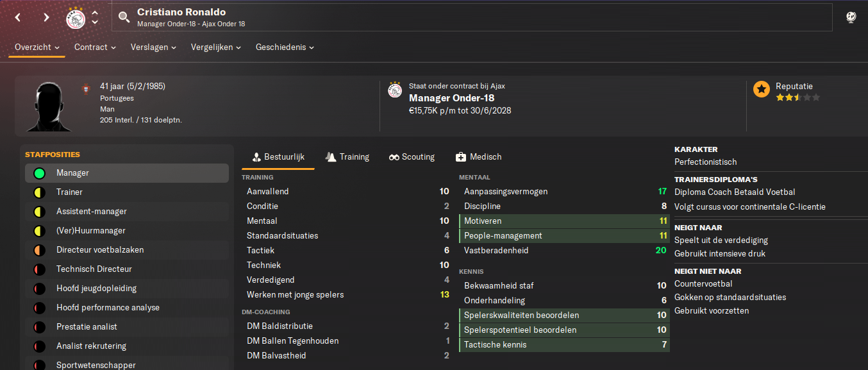Click Gebruikt intensieve druk tendency
868x370 pixels.
click(720, 253)
